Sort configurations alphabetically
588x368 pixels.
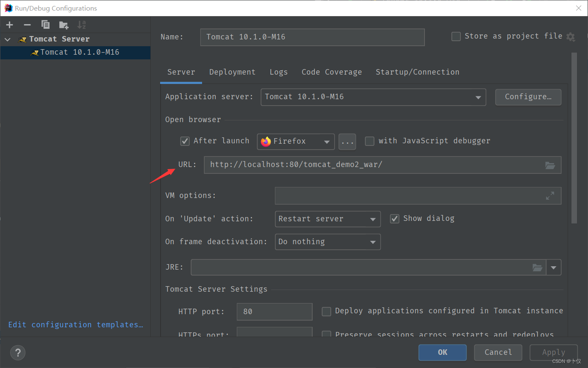(x=81, y=25)
